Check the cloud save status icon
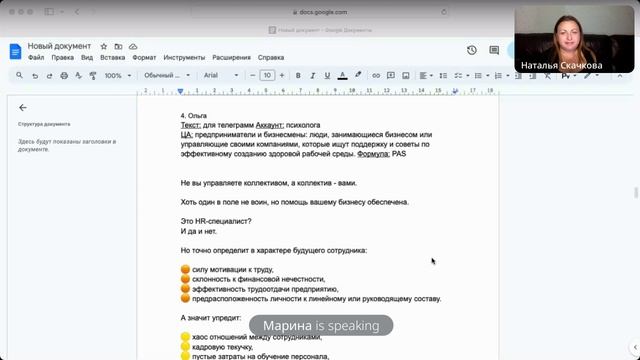The height and width of the screenshot is (360, 640). tap(133, 47)
